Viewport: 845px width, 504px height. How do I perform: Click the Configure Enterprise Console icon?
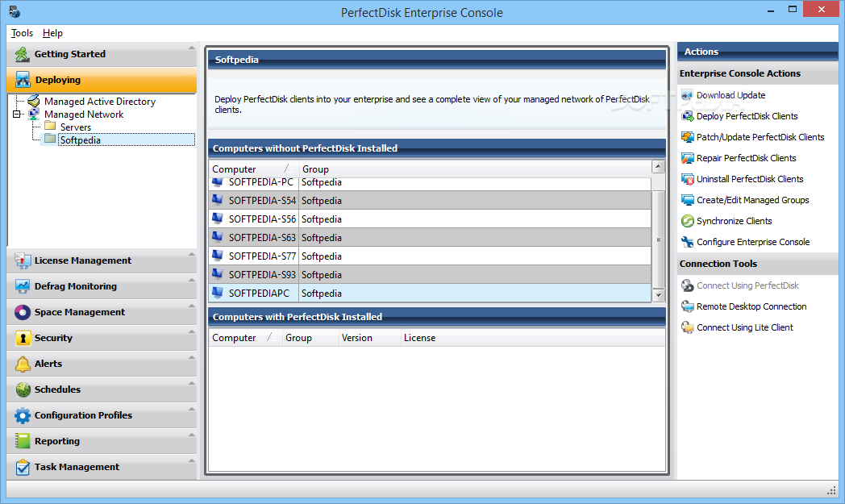coord(687,242)
